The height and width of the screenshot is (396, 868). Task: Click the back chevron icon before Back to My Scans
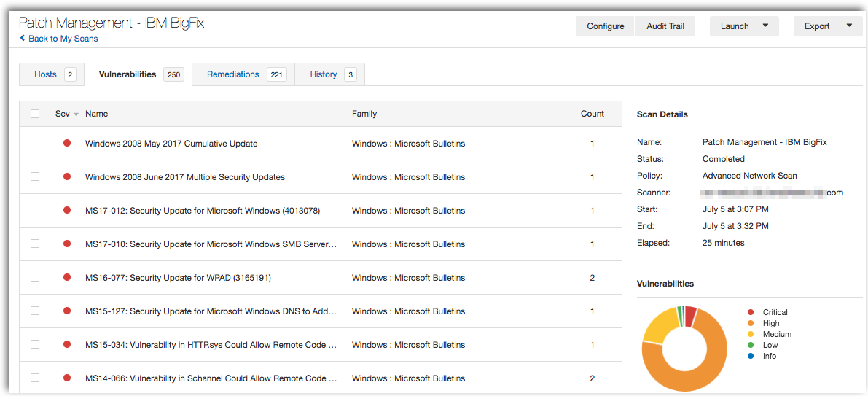pos(22,39)
